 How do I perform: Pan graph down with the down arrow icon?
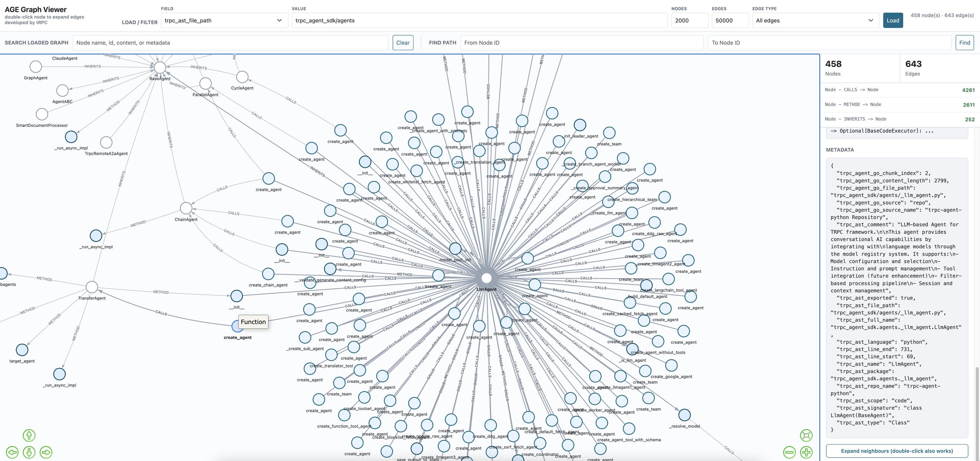29,452
